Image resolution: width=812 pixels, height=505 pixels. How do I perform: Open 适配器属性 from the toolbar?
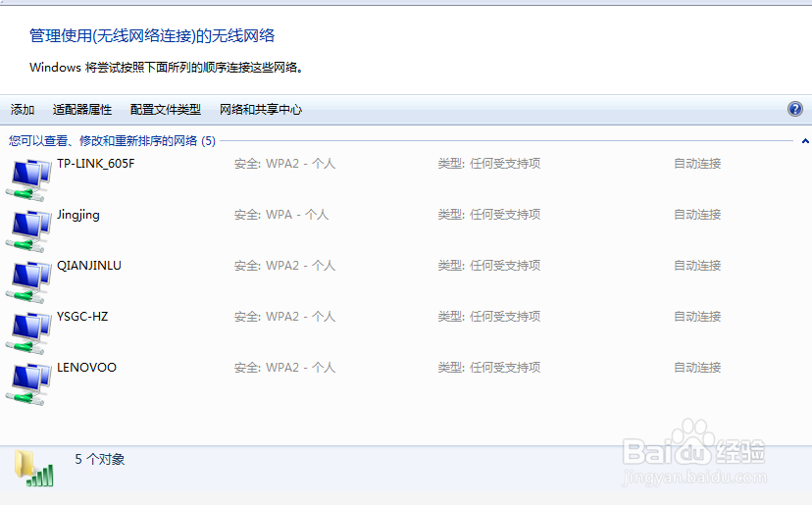tap(82, 109)
